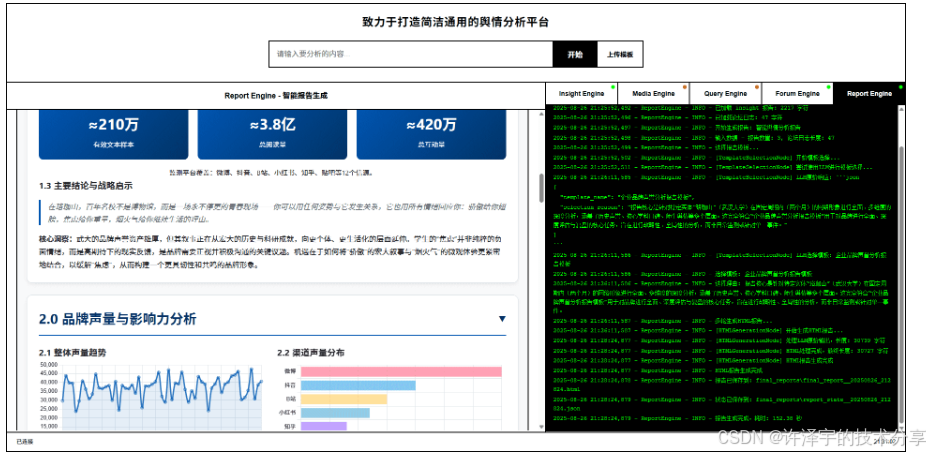Click the analysis content input field

point(410,54)
